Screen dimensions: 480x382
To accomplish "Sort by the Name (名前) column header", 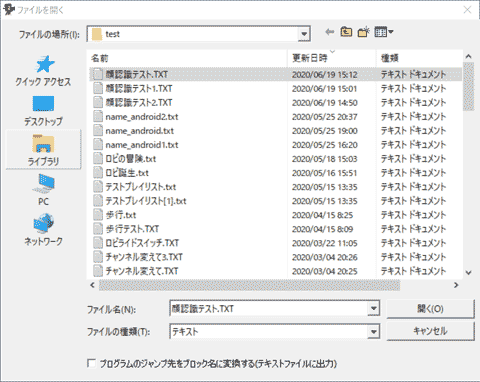I will (x=188, y=58).
